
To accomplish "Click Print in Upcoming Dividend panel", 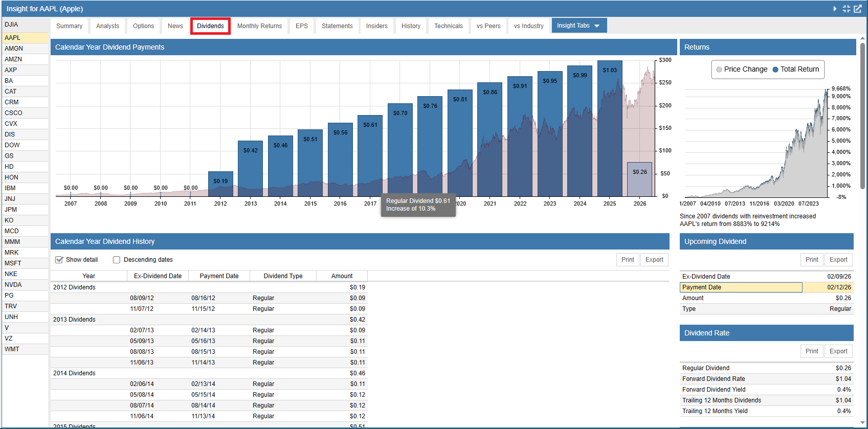I will click(x=812, y=260).
